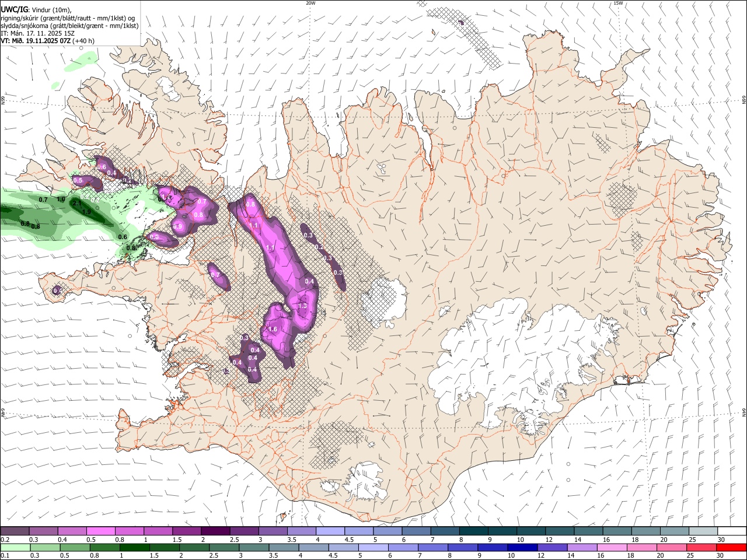
Task: Select the pale green 0.1–0.3 swatch in bottom legend row
Action: [15, 547]
